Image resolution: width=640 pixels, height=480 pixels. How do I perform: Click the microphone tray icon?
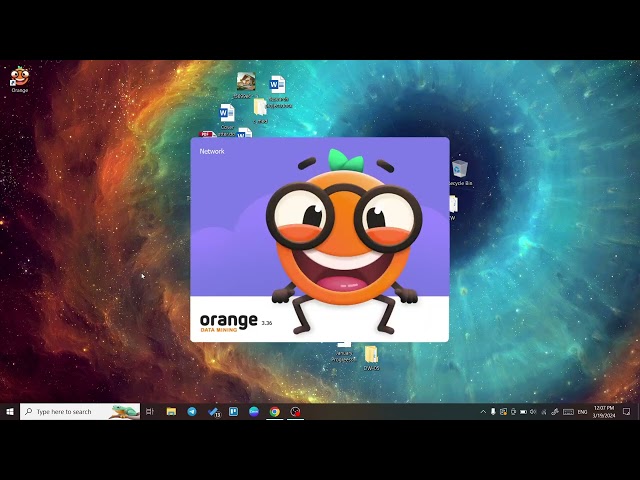point(493,412)
